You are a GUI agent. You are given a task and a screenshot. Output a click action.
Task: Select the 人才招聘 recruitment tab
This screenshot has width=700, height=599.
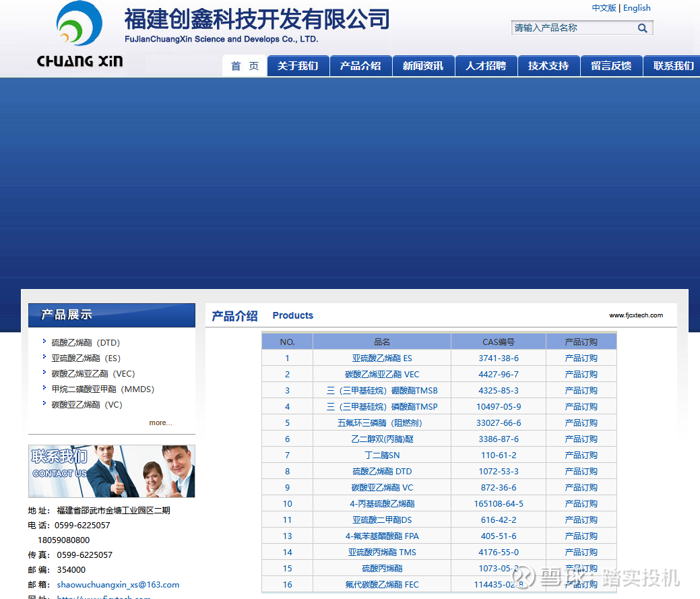coord(486,66)
